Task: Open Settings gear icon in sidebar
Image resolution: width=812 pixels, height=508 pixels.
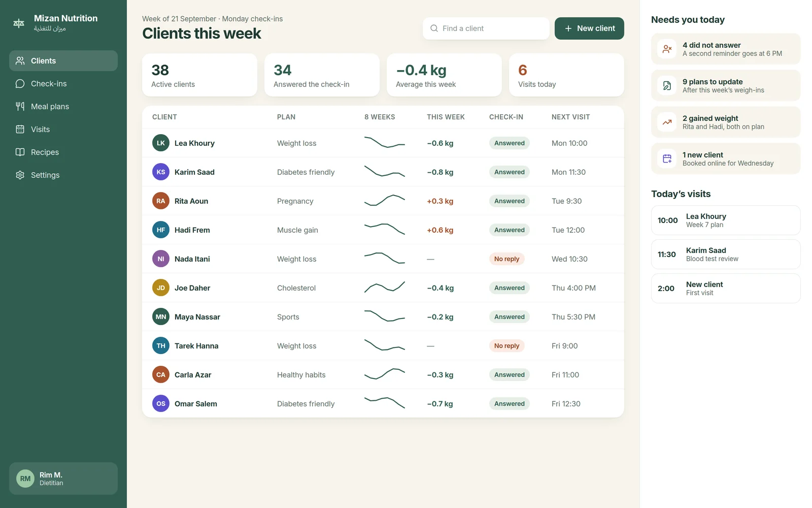Action: tap(20, 175)
